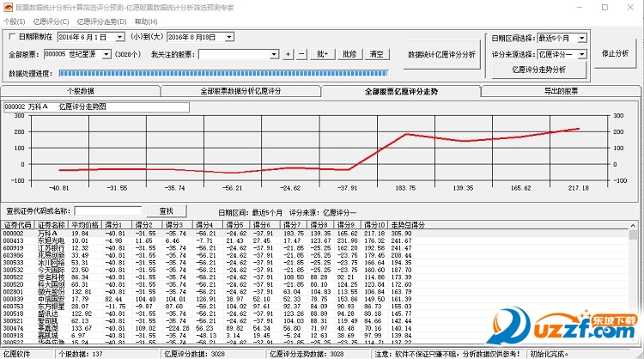Select row with code 000413
This screenshot has width=644, height=359.
(314, 240)
